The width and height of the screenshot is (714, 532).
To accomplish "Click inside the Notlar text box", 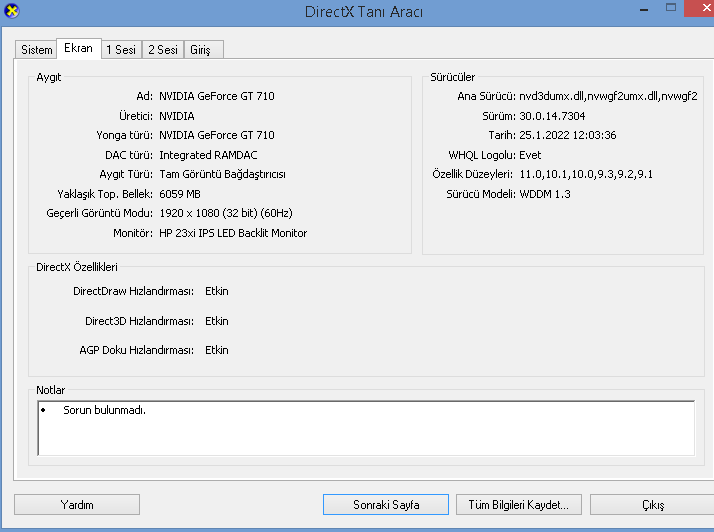I will pyautogui.click(x=366, y=428).
